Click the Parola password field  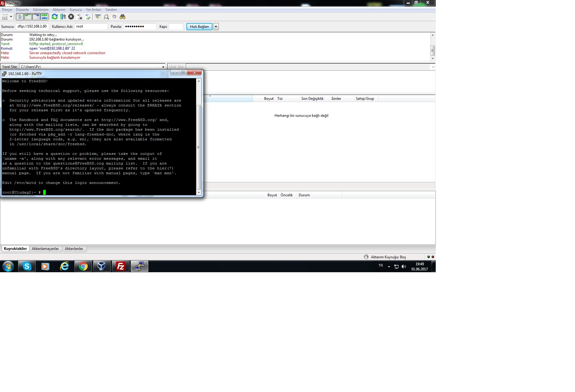click(140, 27)
